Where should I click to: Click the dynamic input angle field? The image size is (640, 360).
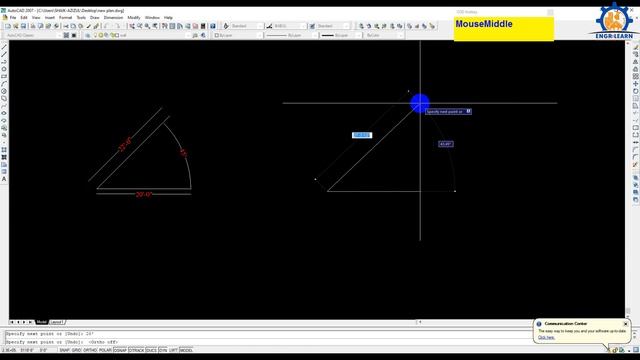(446, 144)
